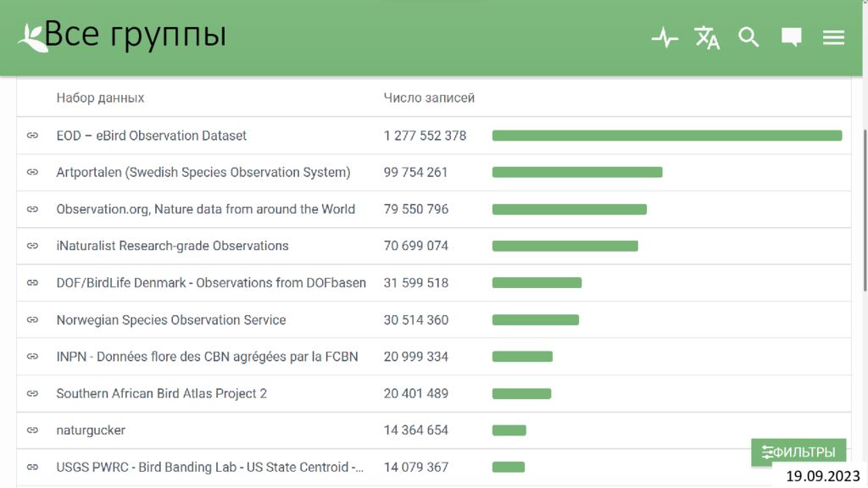Open INPN Données flore des CBN dataset

[x=207, y=357]
